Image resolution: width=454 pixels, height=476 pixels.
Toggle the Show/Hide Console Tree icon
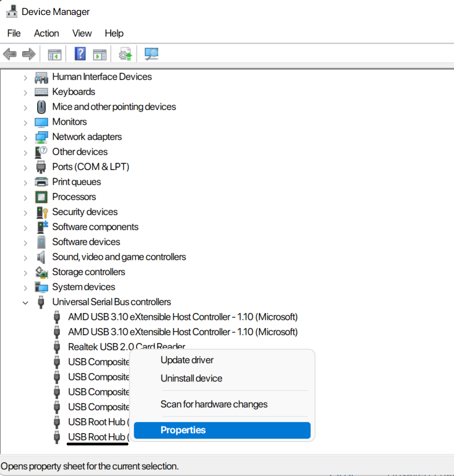(x=54, y=55)
